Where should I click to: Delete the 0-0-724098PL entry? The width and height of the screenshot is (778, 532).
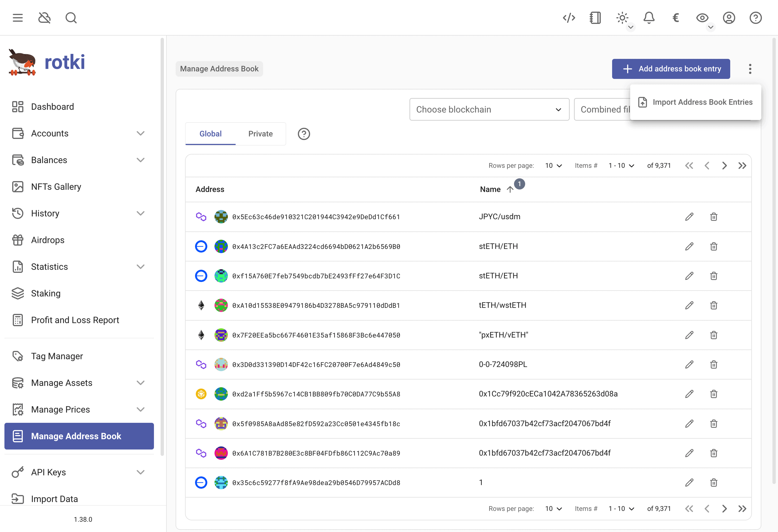(713, 364)
